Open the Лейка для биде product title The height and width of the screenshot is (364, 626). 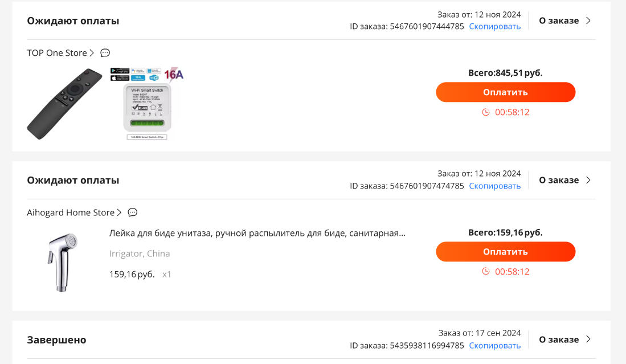click(257, 233)
